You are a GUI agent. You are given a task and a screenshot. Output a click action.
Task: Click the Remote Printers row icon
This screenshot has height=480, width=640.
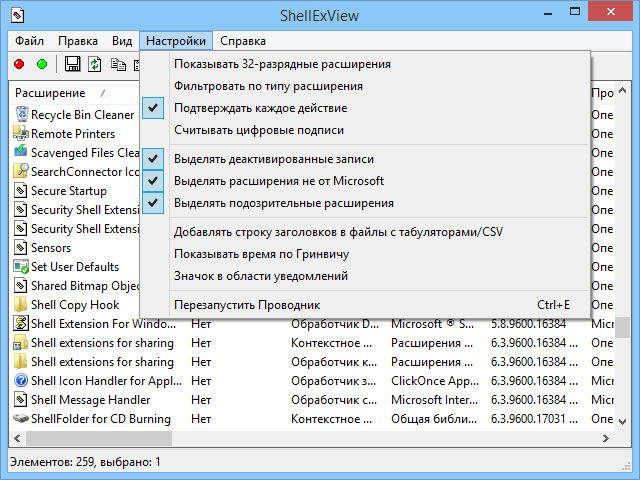(x=21, y=133)
